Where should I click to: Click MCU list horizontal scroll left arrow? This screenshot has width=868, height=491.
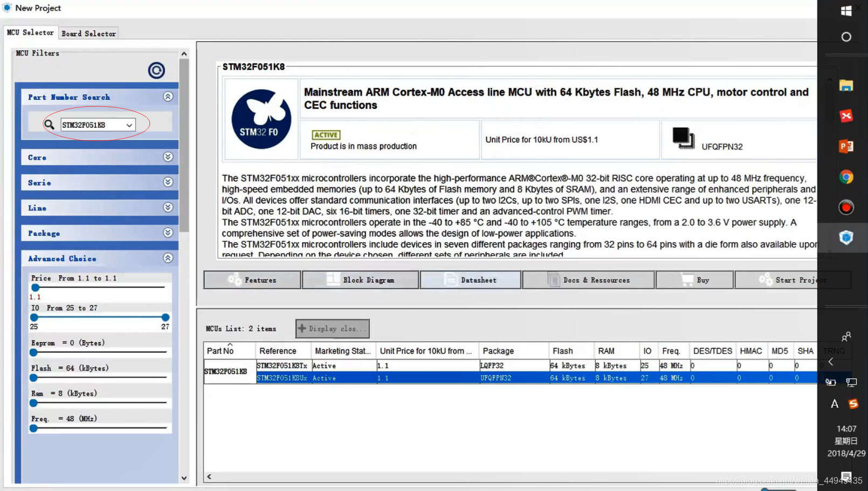209,476
